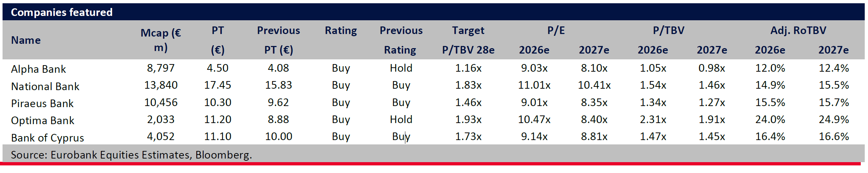
Task: Select National Bank's price target 17.45
Action: click(218, 85)
